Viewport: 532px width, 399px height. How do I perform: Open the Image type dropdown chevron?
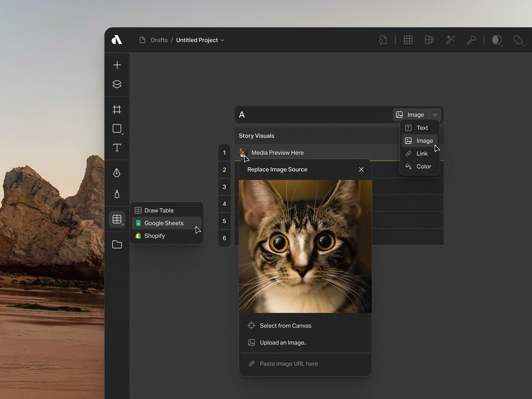tap(435, 115)
